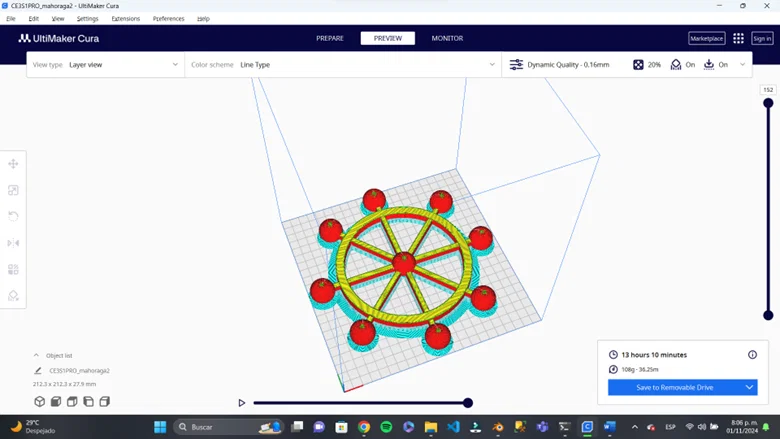Open the Extensions menu
The image size is (780, 439).
click(x=125, y=18)
